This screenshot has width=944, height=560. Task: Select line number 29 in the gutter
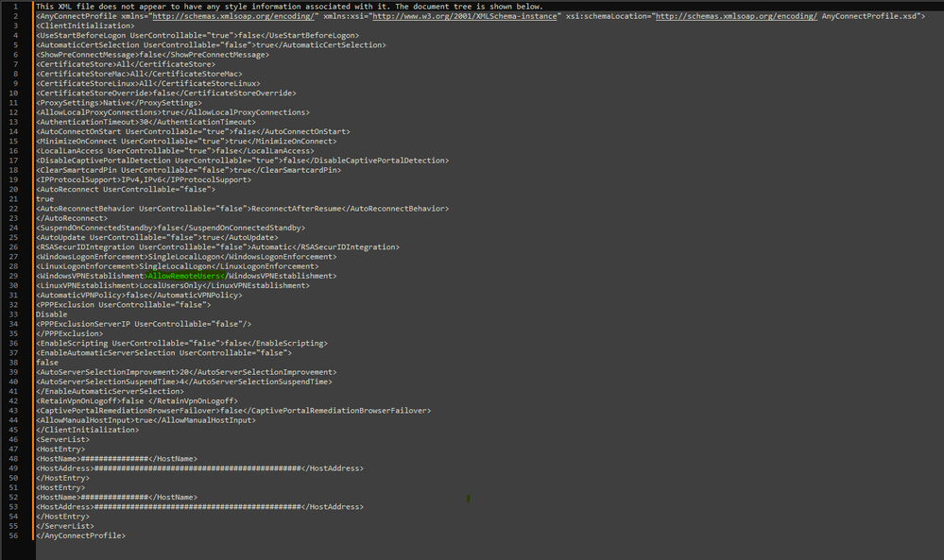click(13, 276)
